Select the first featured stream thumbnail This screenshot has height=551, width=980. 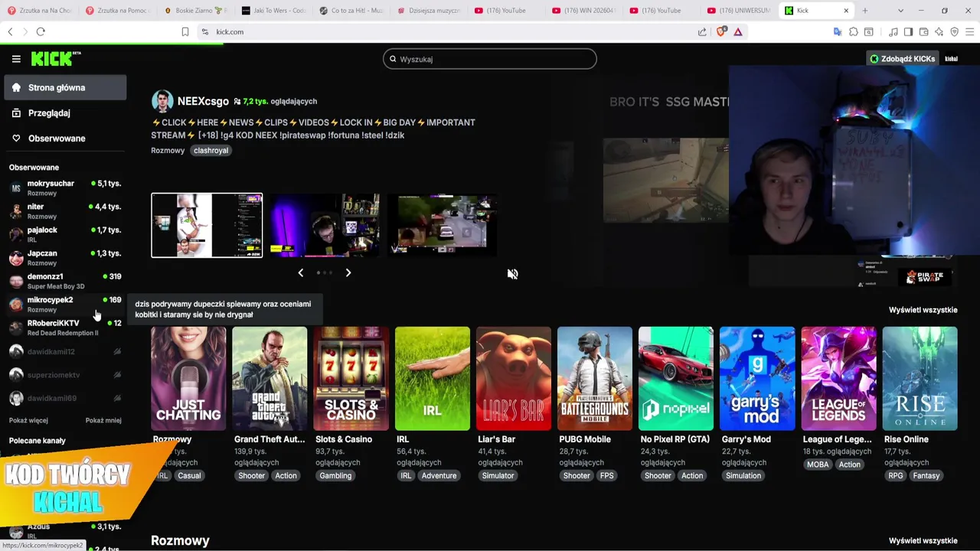pos(207,225)
